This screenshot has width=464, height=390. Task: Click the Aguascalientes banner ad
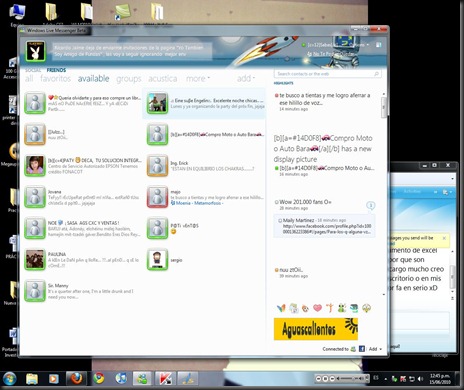pyautogui.click(x=316, y=329)
